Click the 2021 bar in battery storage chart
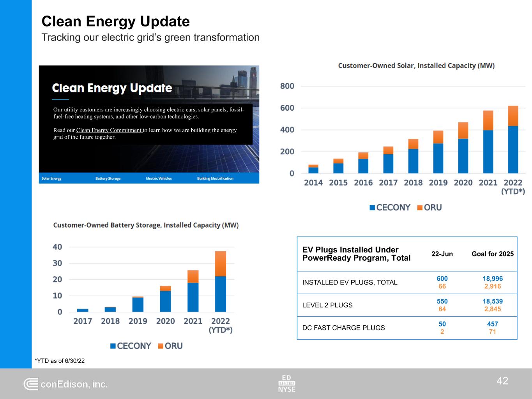This screenshot has width=532, height=399. [193, 292]
